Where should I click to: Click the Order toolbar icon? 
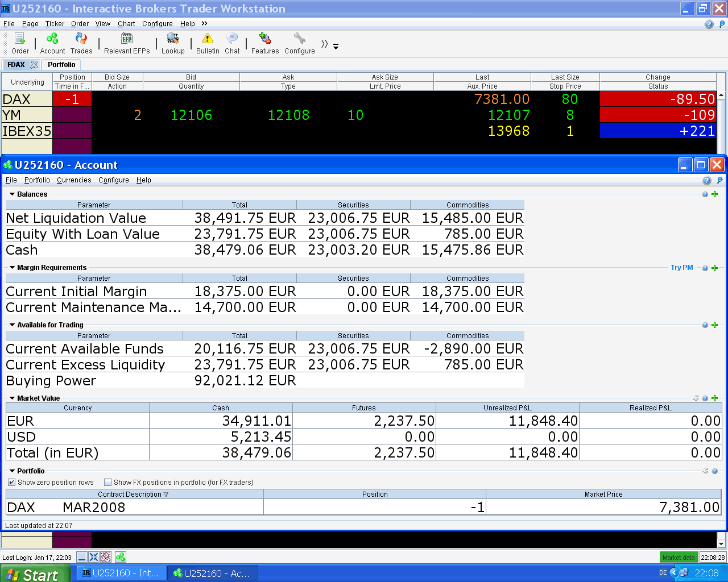pyautogui.click(x=20, y=39)
